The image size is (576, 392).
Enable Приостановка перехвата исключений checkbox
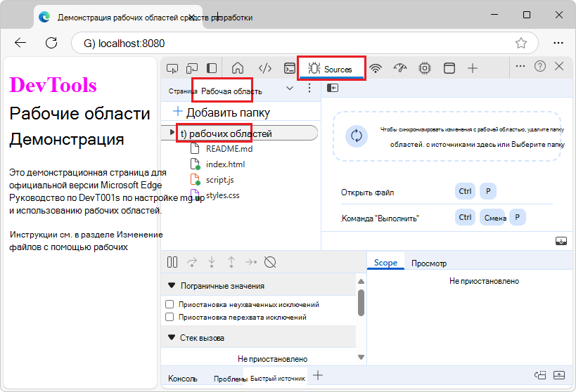(169, 317)
